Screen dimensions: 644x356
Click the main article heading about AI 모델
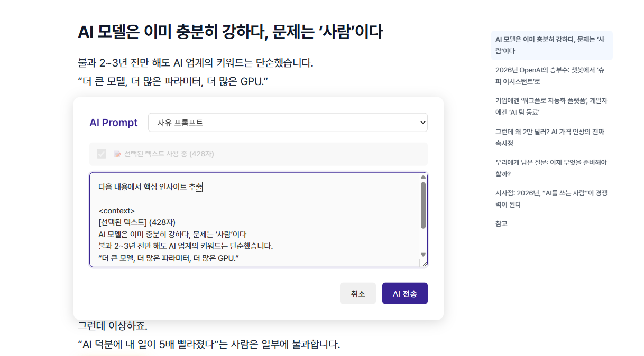point(230,32)
